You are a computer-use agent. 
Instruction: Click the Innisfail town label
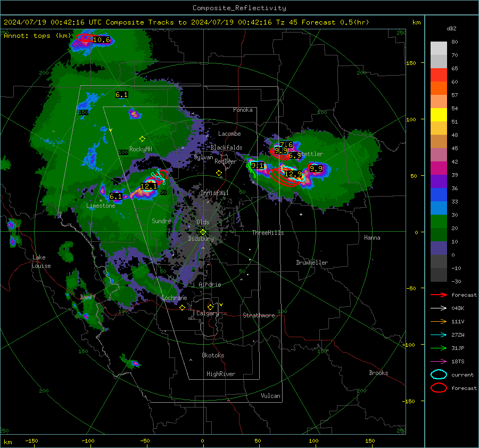click(x=214, y=193)
